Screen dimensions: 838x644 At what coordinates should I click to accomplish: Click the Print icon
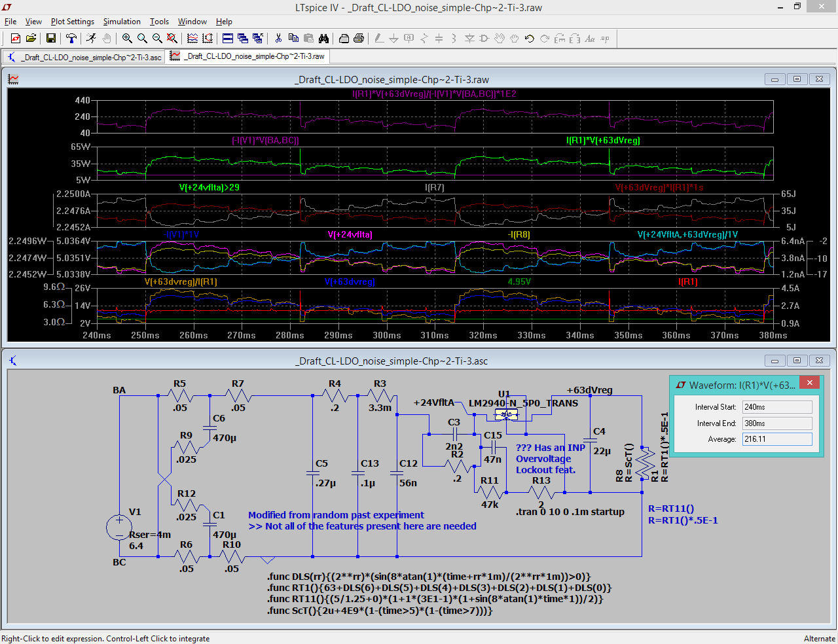pos(359,39)
